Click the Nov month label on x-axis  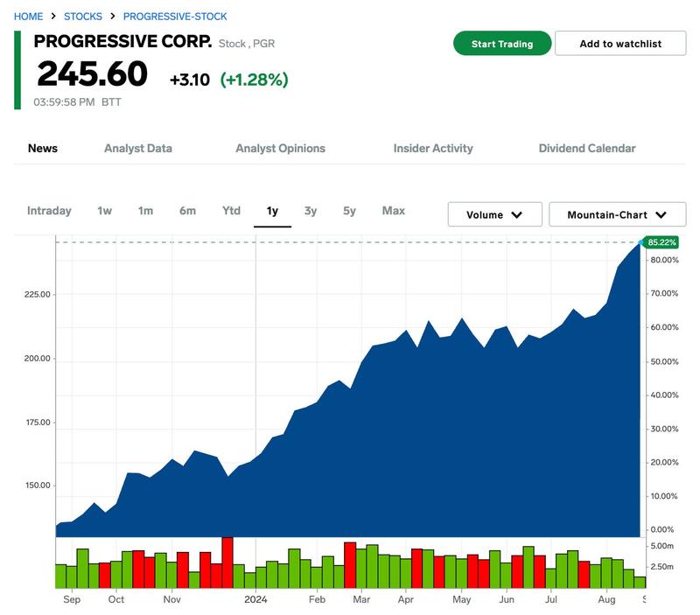click(171, 599)
